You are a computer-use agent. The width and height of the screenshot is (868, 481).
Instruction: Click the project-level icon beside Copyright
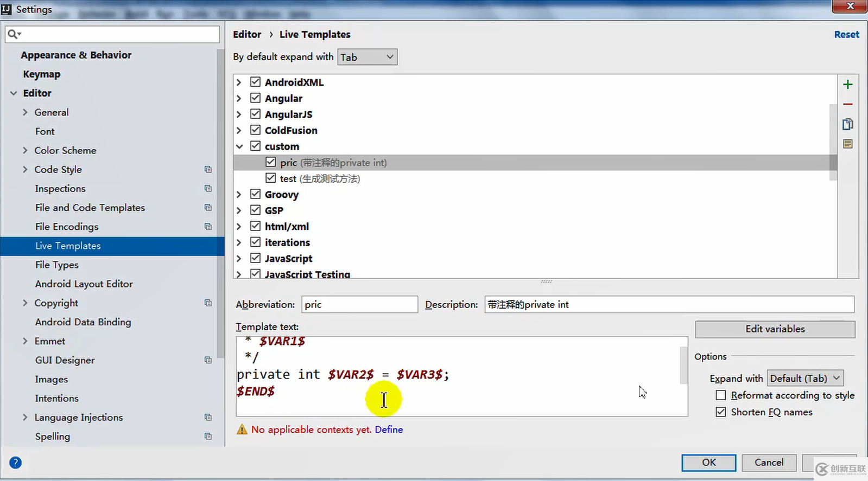click(208, 303)
